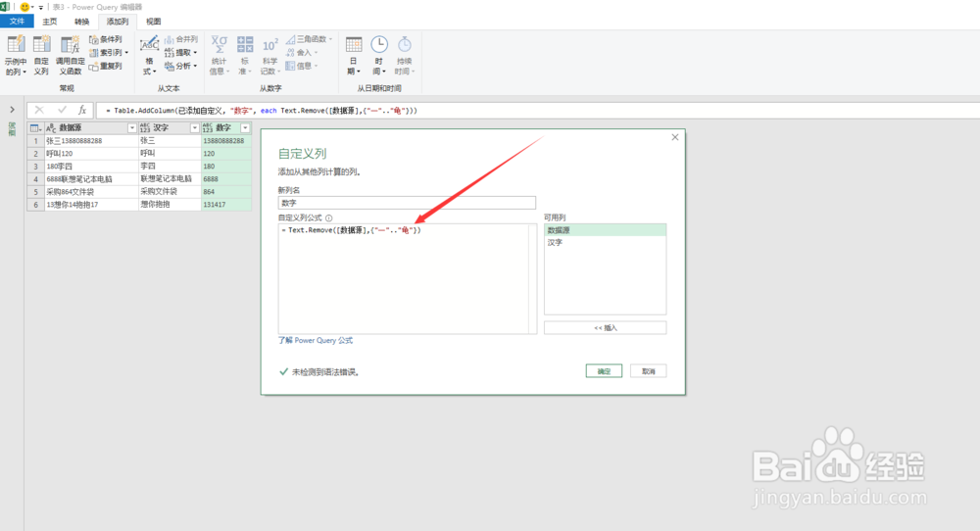Click row number 2 header

[x=35, y=154]
